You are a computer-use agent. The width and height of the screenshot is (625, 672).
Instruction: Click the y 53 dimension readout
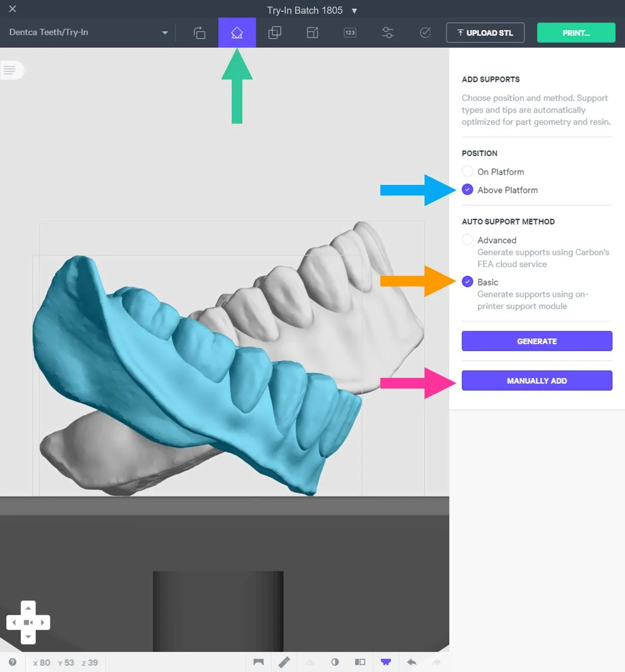[x=66, y=662]
